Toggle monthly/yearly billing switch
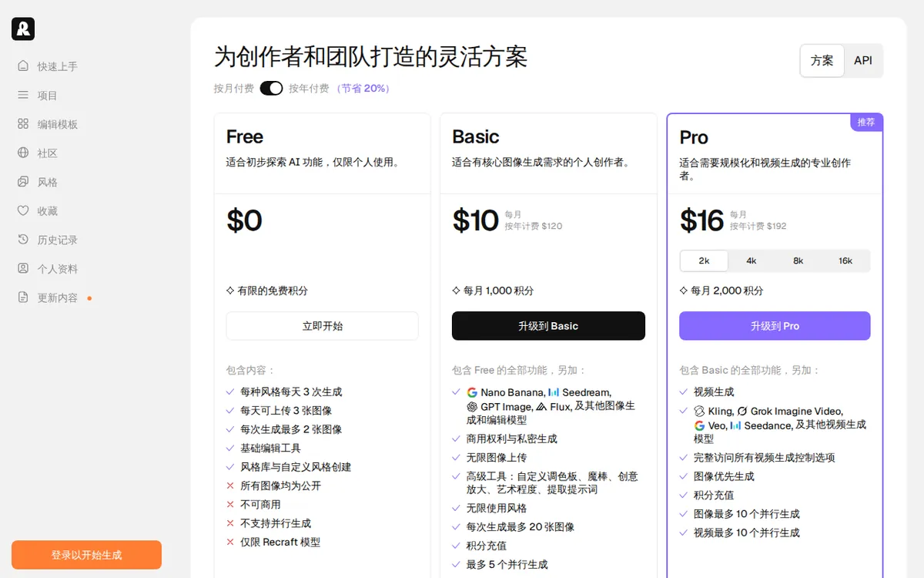The width and height of the screenshot is (924, 578). (271, 88)
